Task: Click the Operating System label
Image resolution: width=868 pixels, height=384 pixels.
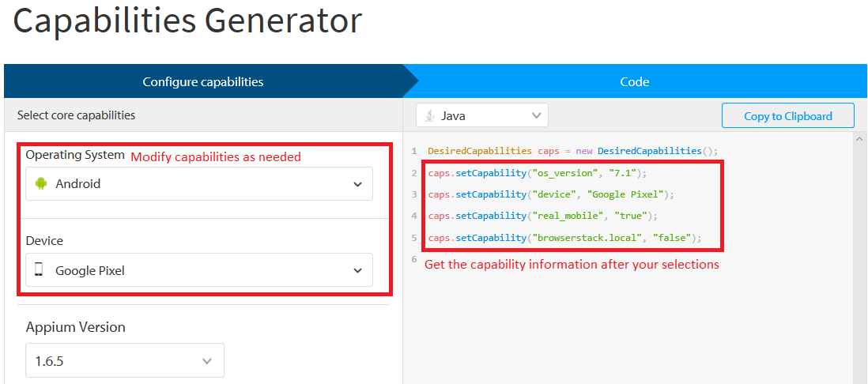Action: [75, 155]
